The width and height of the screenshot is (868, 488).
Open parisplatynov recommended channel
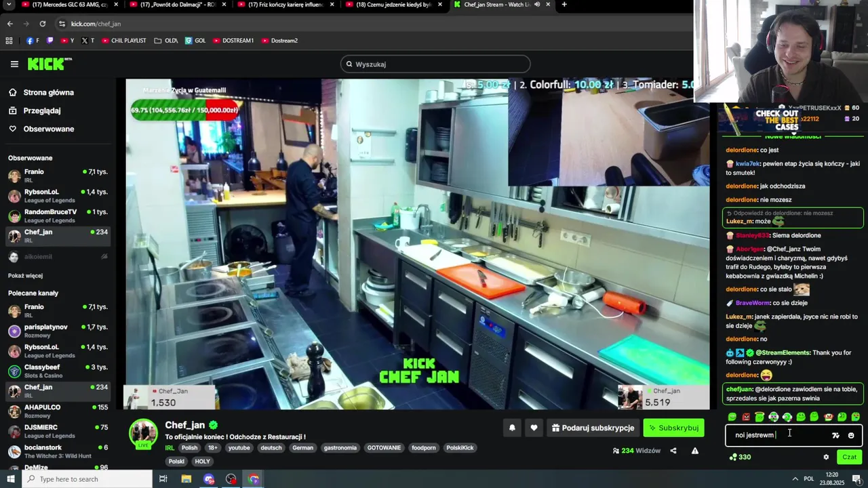[58, 331]
